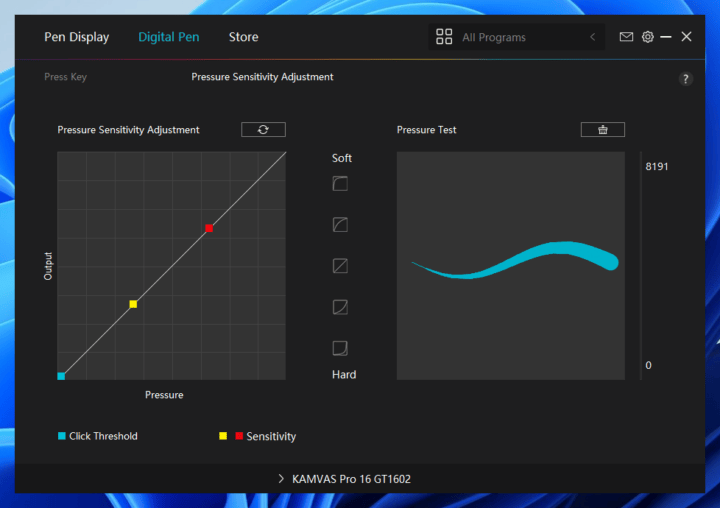Select the hardest pressure curve preset
This screenshot has height=508, width=720.
coord(340,348)
